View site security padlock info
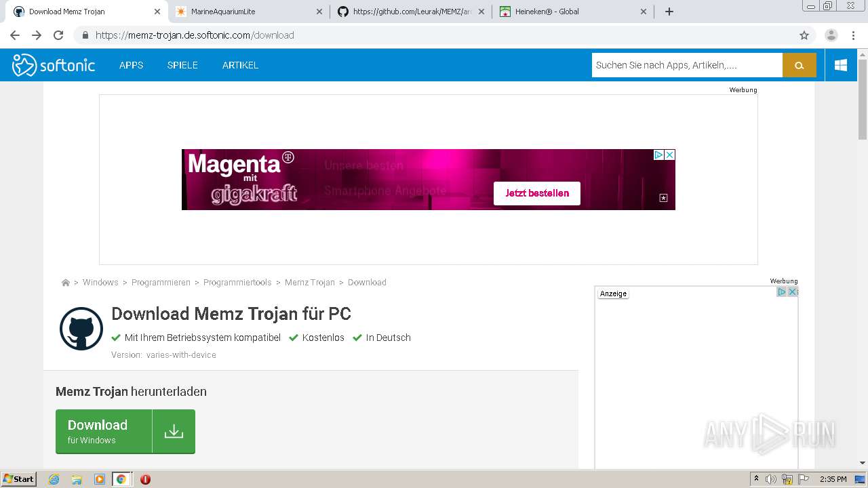Image resolution: width=868 pixels, height=488 pixels. pyautogui.click(x=85, y=35)
